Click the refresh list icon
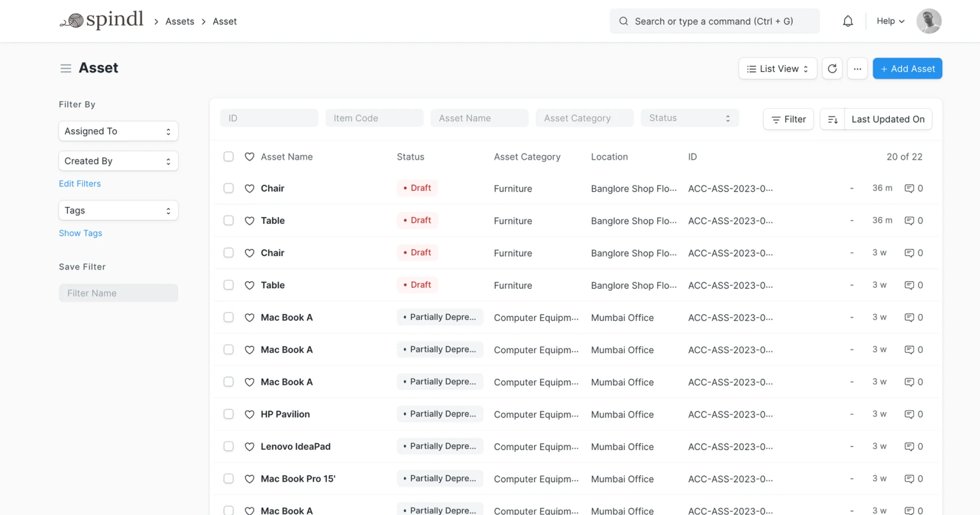Screen dimensions: 980x515 pyautogui.click(x=832, y=69)
